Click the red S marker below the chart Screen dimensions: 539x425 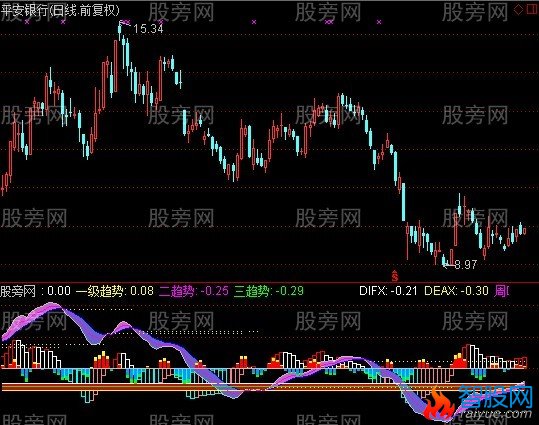tap(395, 276)
